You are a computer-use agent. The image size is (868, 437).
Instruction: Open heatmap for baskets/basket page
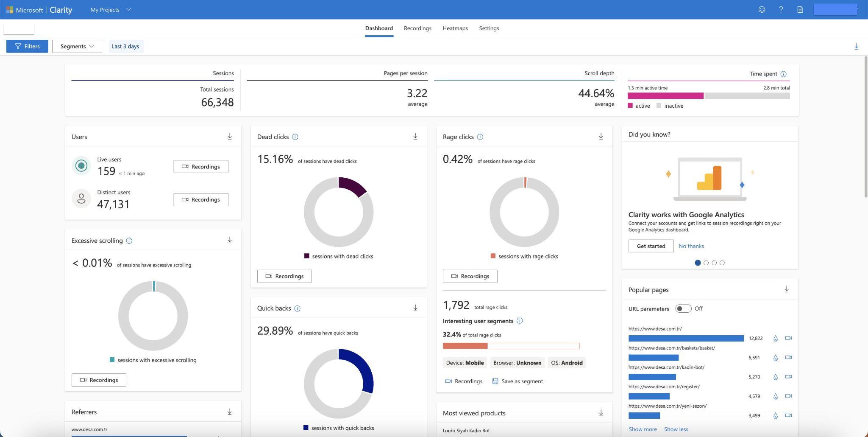pos(775,358)
